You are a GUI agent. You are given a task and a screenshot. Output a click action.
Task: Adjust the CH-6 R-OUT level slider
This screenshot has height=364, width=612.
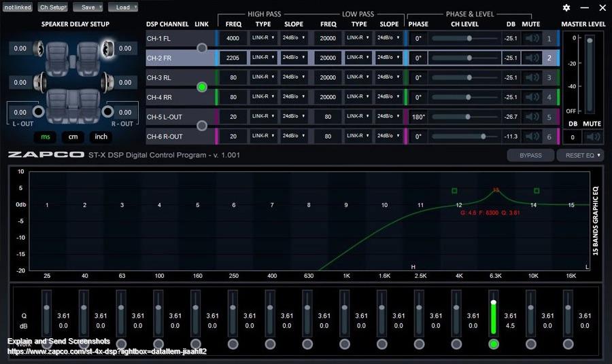483,136
